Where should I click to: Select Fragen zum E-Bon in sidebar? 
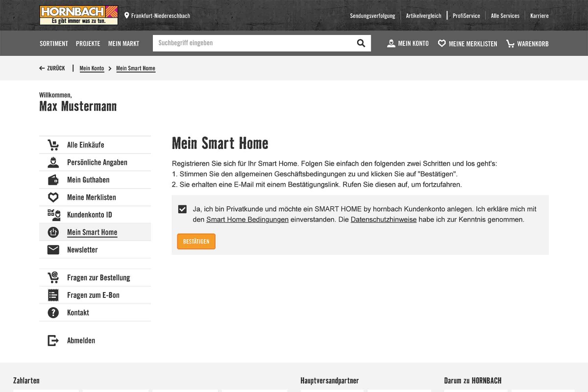[x=95, y=295]
